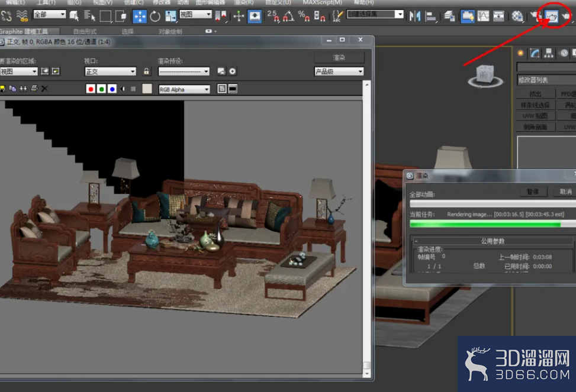Open Edit Named Selection Sets
The width and height of the screenshot is (576, 392).
coord(337,16)
